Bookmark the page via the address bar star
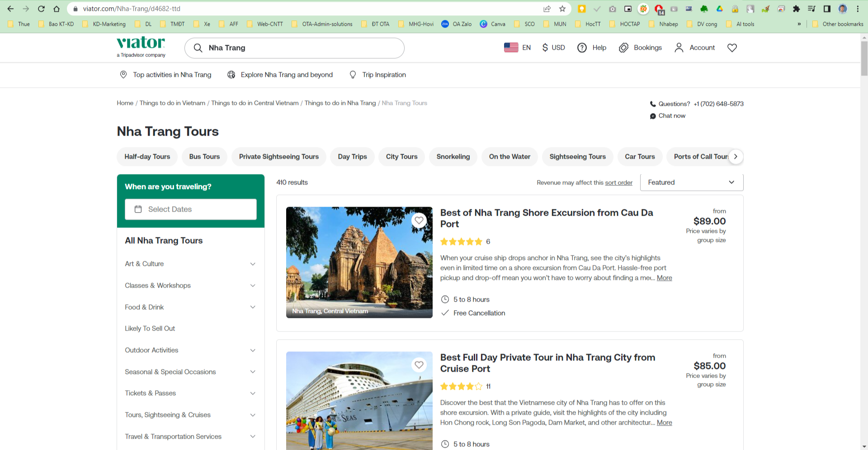This screenshot has height=450, width=868. pos(562,8)
